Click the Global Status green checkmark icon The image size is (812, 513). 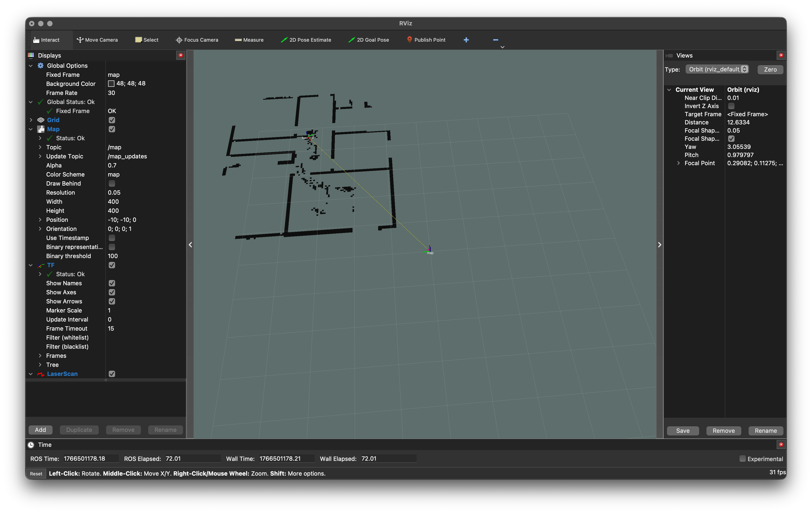coord(41,102)
